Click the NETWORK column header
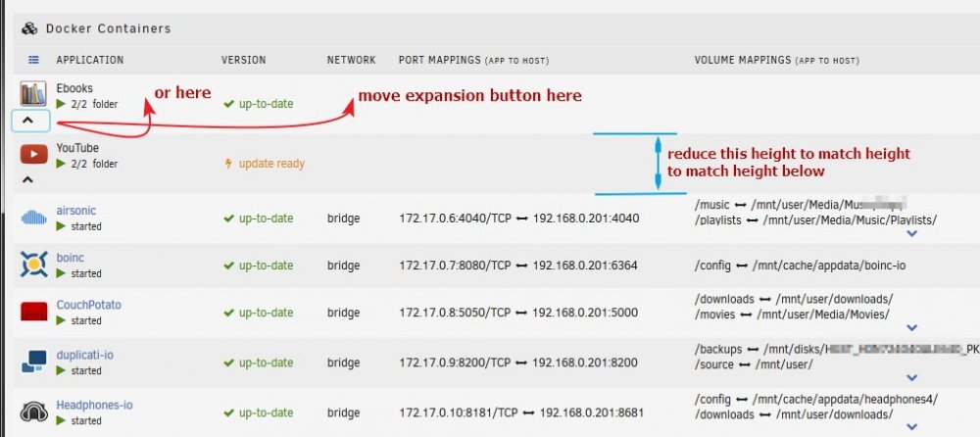This screenshot has height=437, width=980. (x=351, y=60)
